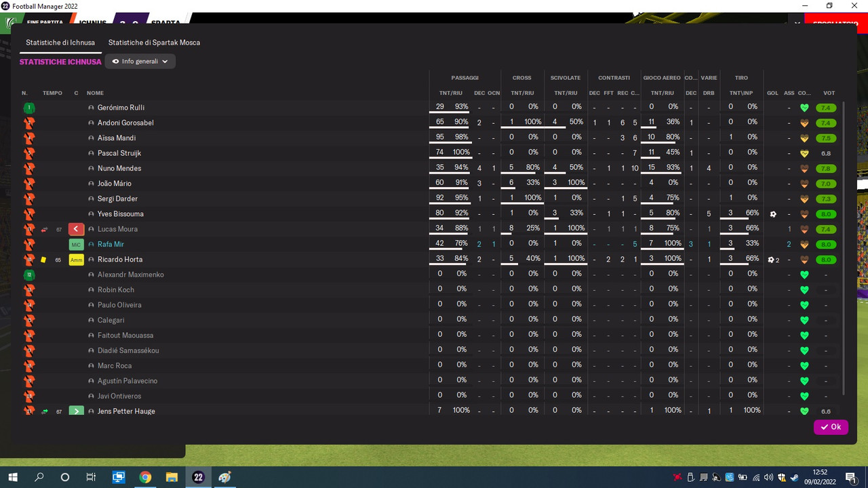Open Javi Ontiveros's player profile
This screenshot has height=488, width=868.
click(x=119, y=396)
